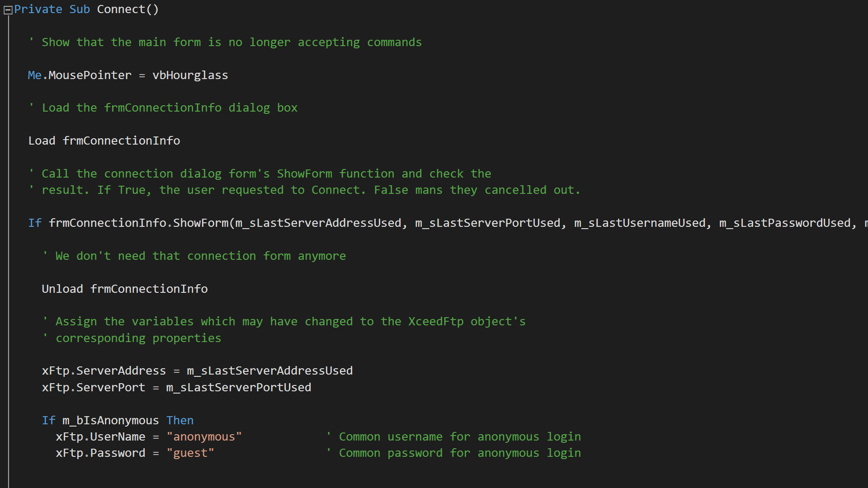The image size is (868, 488).
Task: Click the m_sLastUsernameUsed argument
Action: click(x=639, y=223)
